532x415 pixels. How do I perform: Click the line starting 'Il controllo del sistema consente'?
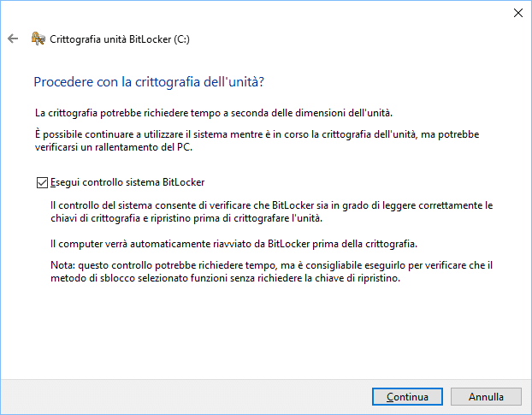point(271,205)
